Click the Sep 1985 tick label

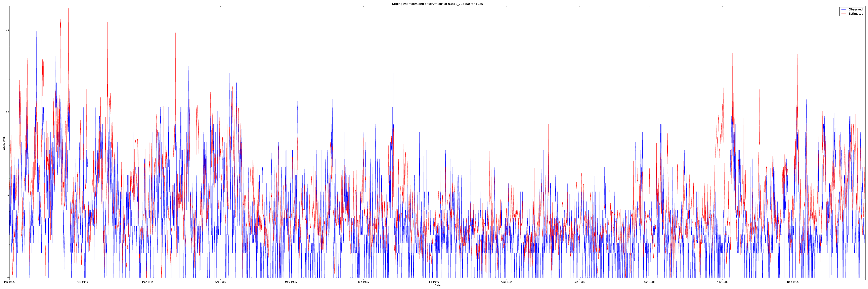point(579,282)
